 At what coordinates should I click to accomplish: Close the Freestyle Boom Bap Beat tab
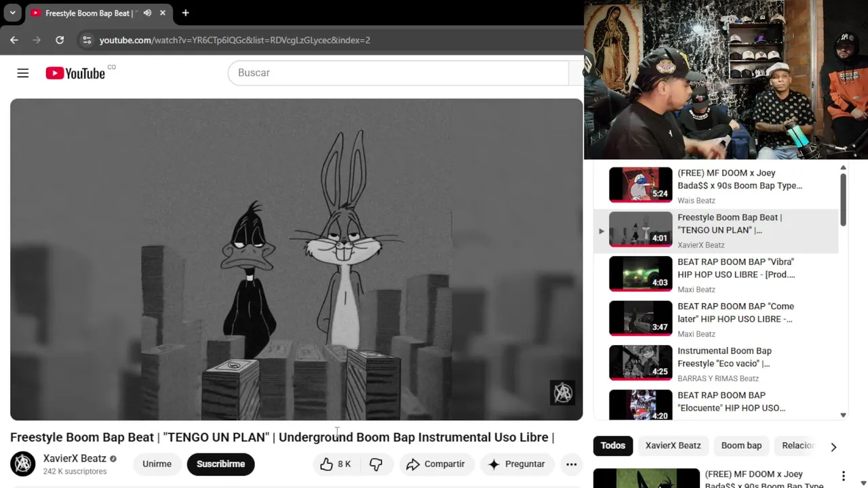pos(163,13)
